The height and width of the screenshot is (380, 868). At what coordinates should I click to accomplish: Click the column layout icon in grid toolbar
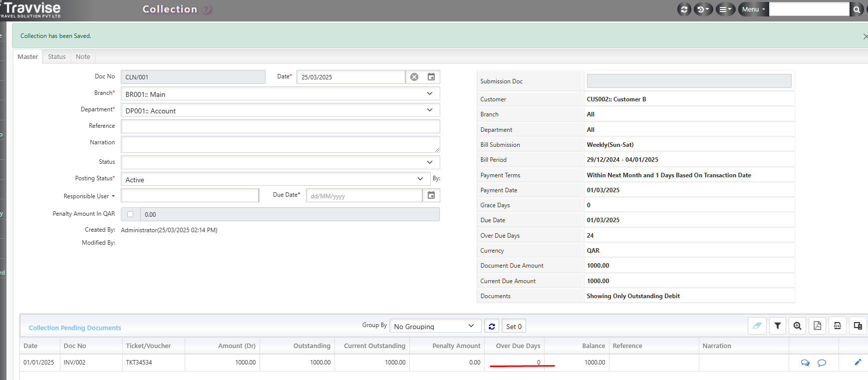click(858, 326)
